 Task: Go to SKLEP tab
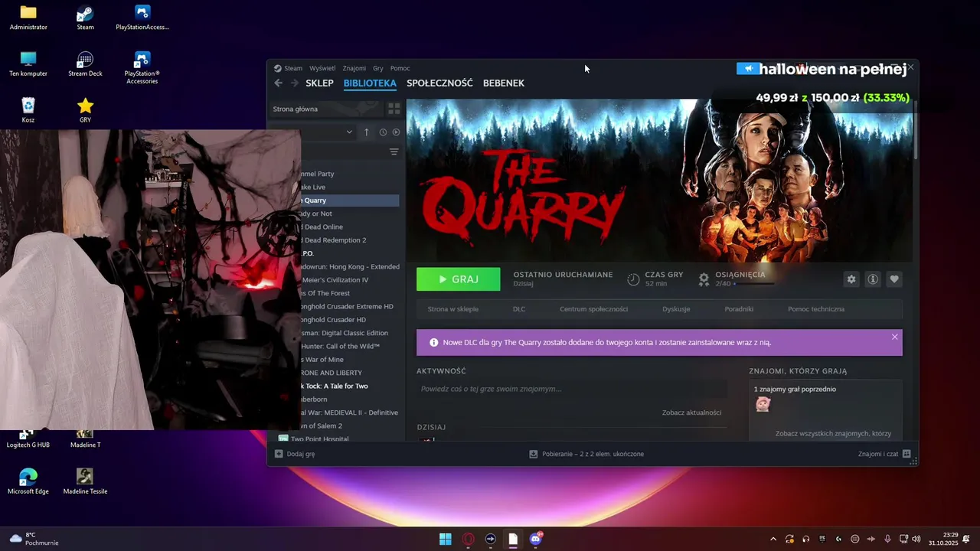pos(319,83)
